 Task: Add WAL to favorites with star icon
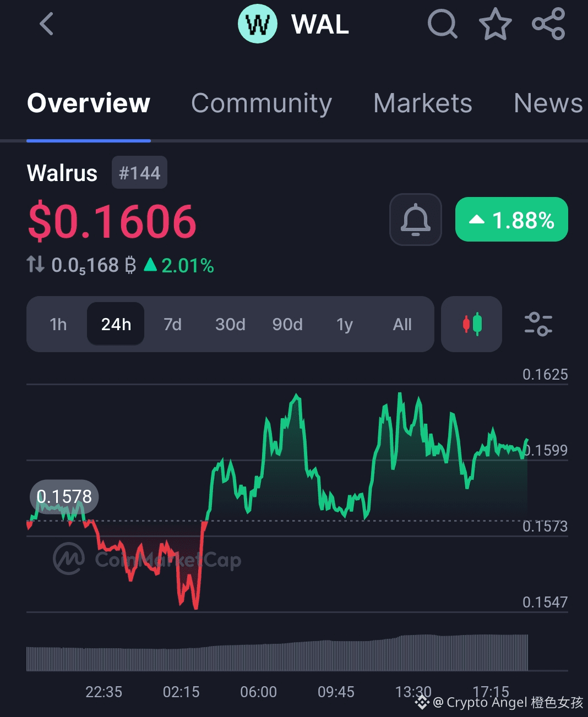495,24
